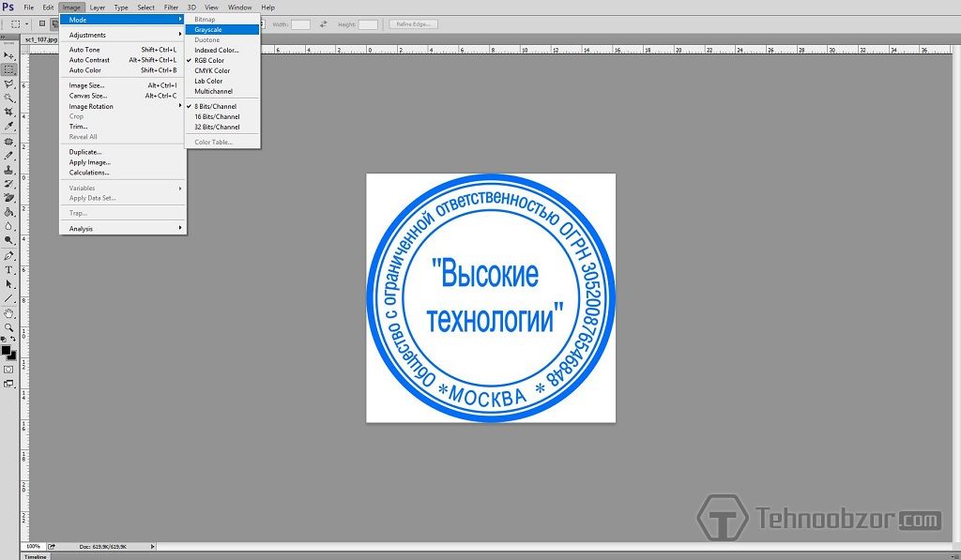The height and width of the screenshot is (560, 961).
Task: Click the zoom percentage field
Action: [x=33, y=547]
